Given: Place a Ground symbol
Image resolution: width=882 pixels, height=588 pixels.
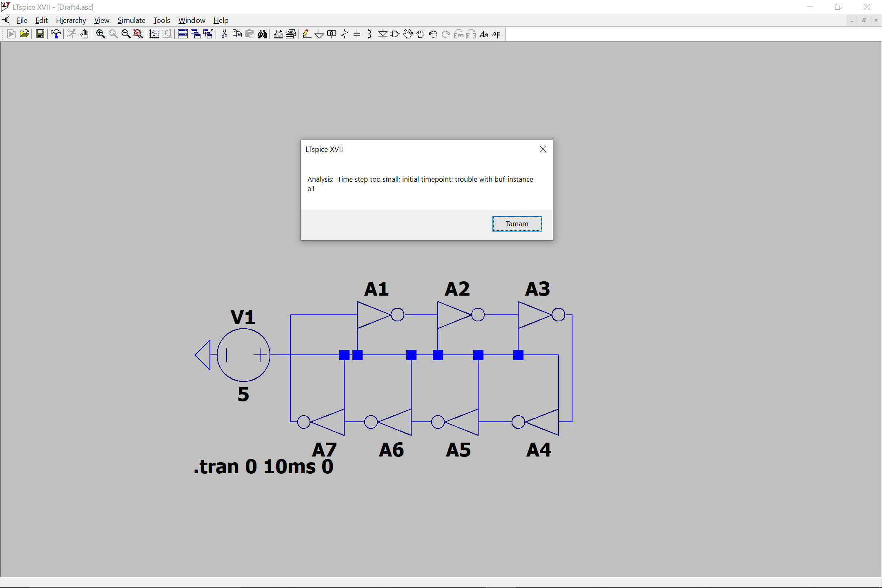Looking at the screenshot, I should [x=319, y=34].
